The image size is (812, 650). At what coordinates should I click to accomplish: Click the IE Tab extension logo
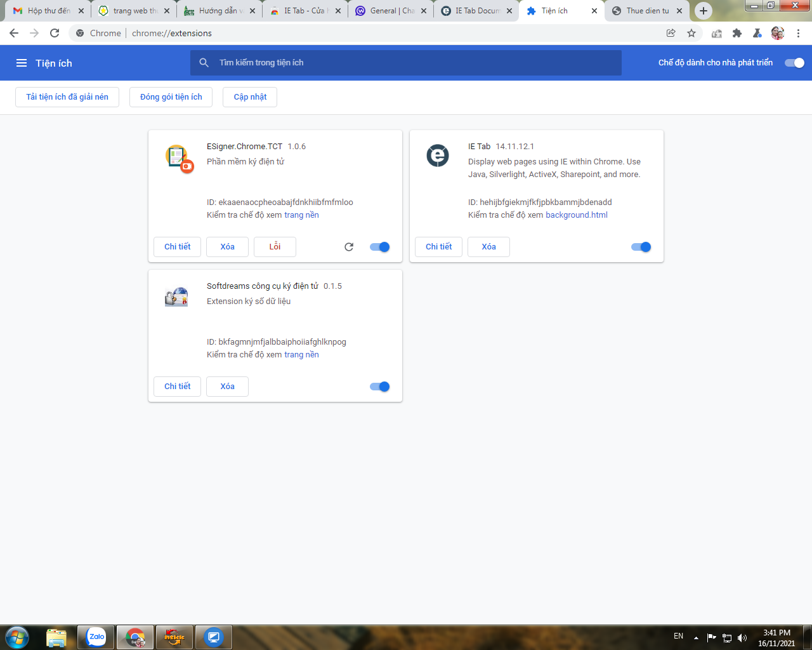pyautogui.click(x=438, y=156)
